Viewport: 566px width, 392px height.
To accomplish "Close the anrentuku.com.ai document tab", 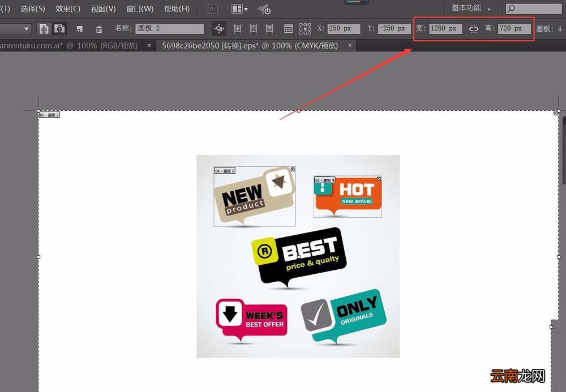I will pos(149,45).
